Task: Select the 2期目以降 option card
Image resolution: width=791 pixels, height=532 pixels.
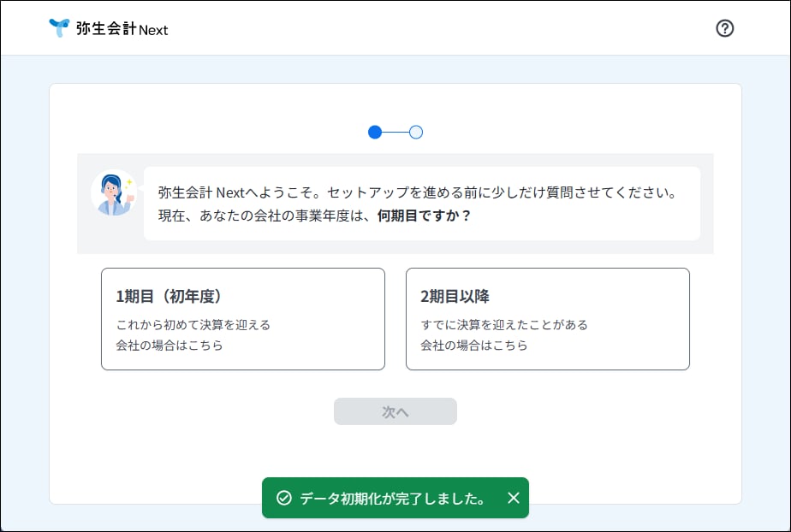Action: click(x=548, y=319)
